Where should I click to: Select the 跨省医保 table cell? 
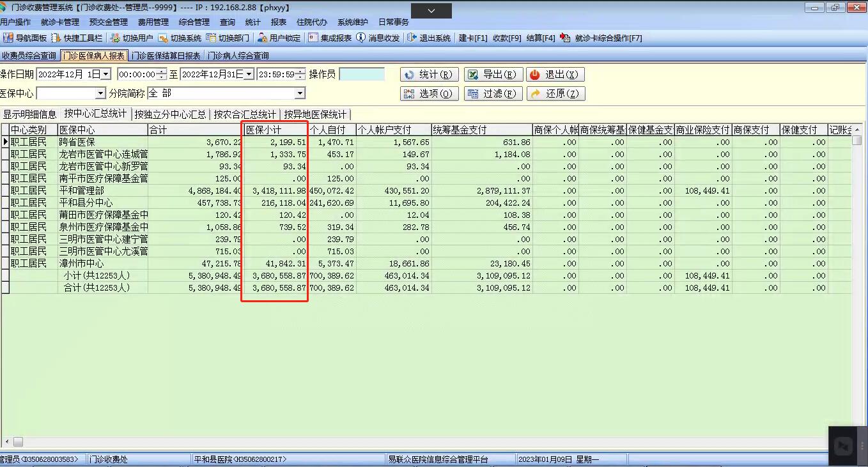103,142
